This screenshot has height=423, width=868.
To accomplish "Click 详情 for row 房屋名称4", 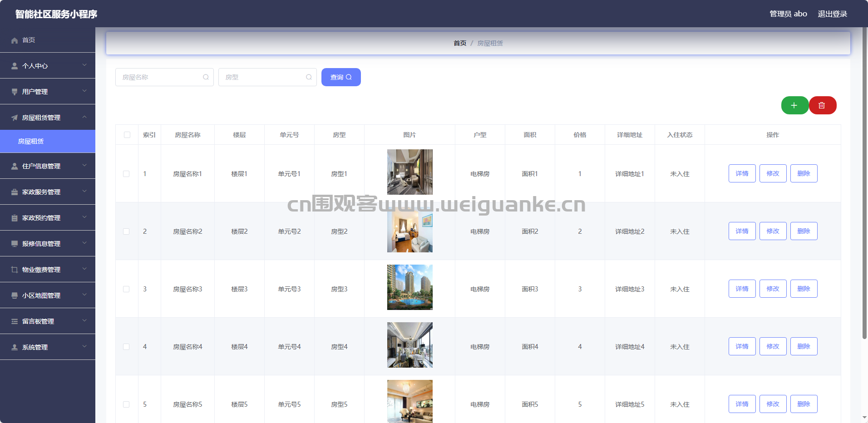I will [x=742, y=346].
